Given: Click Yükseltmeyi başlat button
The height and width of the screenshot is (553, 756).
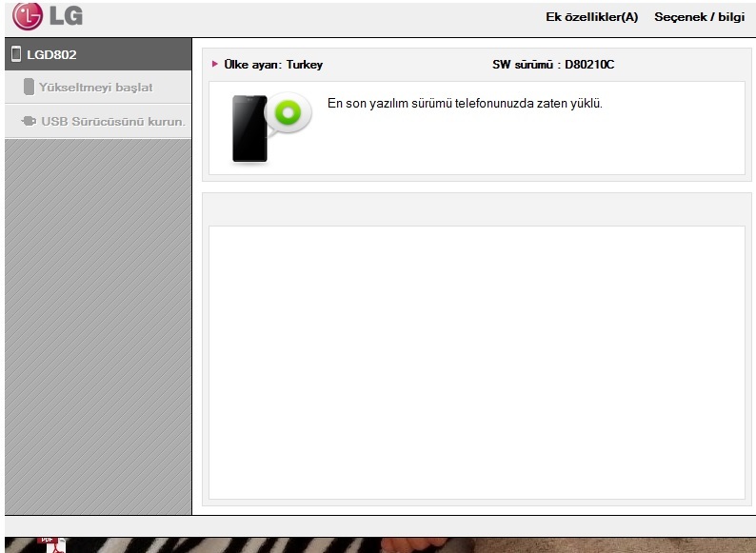Looking at the screenshot, I should 98,88.
